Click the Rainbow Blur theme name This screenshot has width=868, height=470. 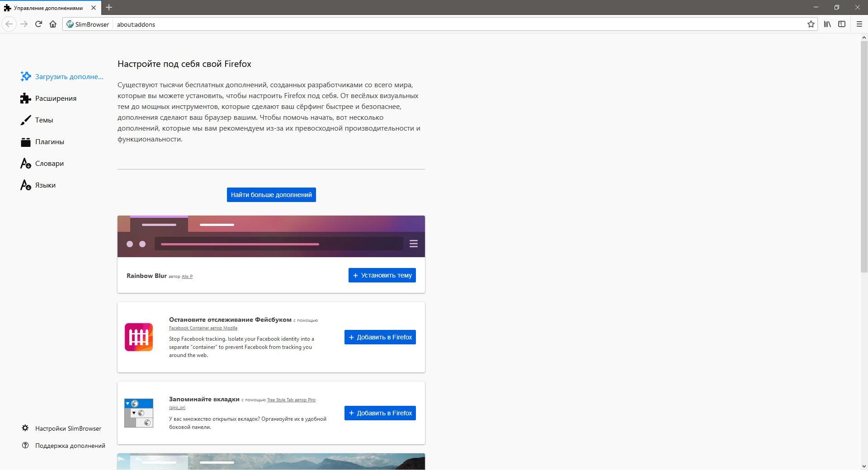coord(146,276)
